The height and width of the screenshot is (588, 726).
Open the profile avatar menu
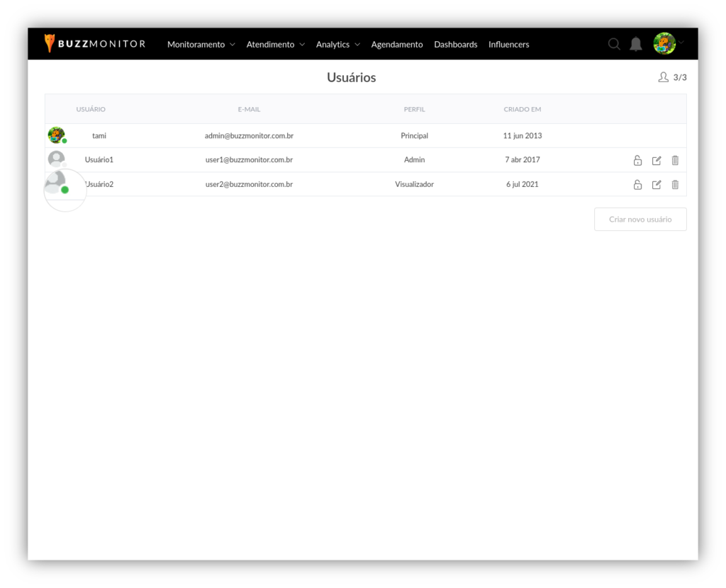pyautogui.click(x=665, y=44)
